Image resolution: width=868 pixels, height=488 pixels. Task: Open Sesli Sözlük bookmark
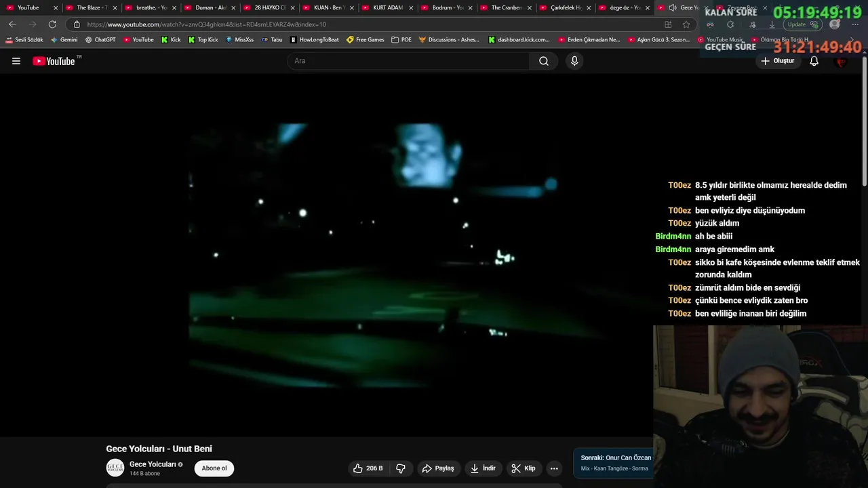[x=24, y=40]
